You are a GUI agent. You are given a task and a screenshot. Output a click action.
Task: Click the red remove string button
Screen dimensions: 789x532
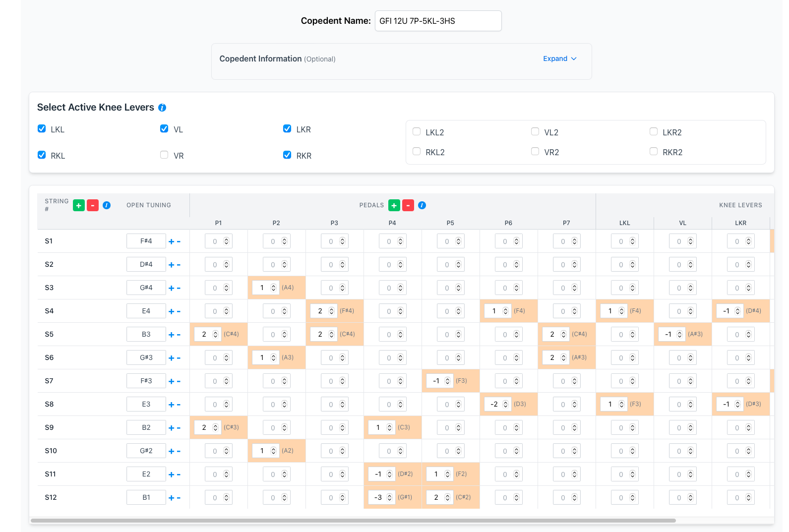pos(93,205)
